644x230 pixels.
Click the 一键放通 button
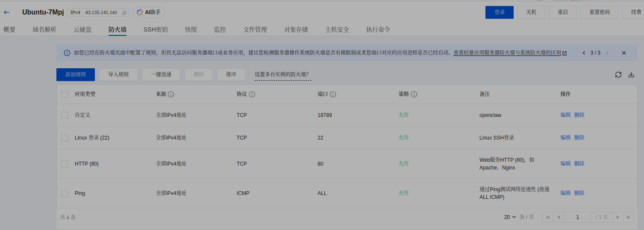[x=161, y=75]
